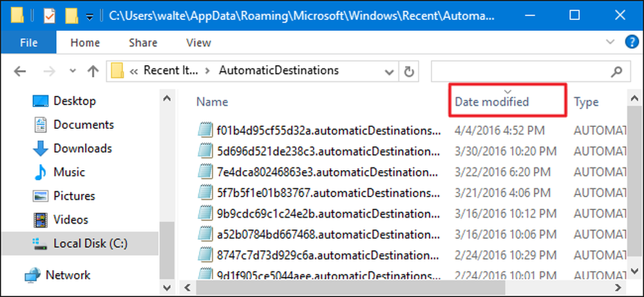Click the Desktop monitor icon
The image size is (644, 297).
tap(40, 101)
